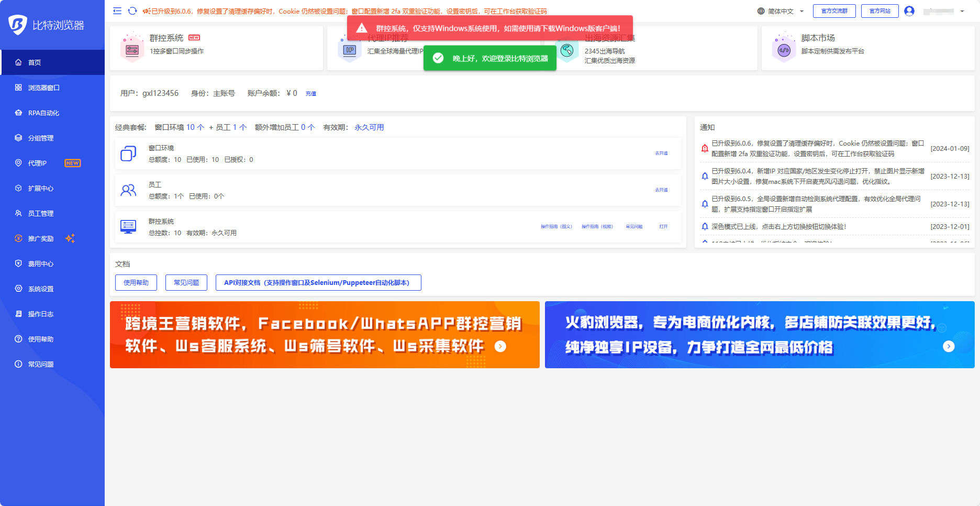Click the 群控系统 monitor icon in package list

pyautogui.click(x=128, y=227)
